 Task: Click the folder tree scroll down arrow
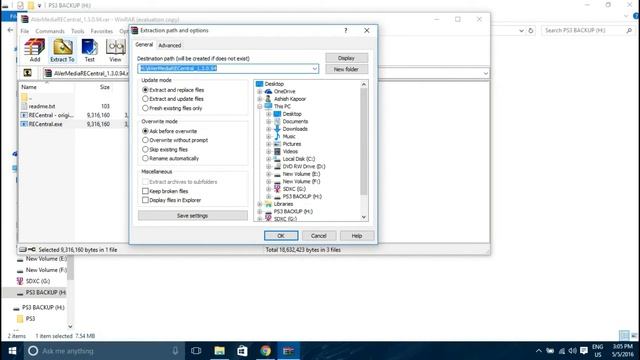(364, 218)
